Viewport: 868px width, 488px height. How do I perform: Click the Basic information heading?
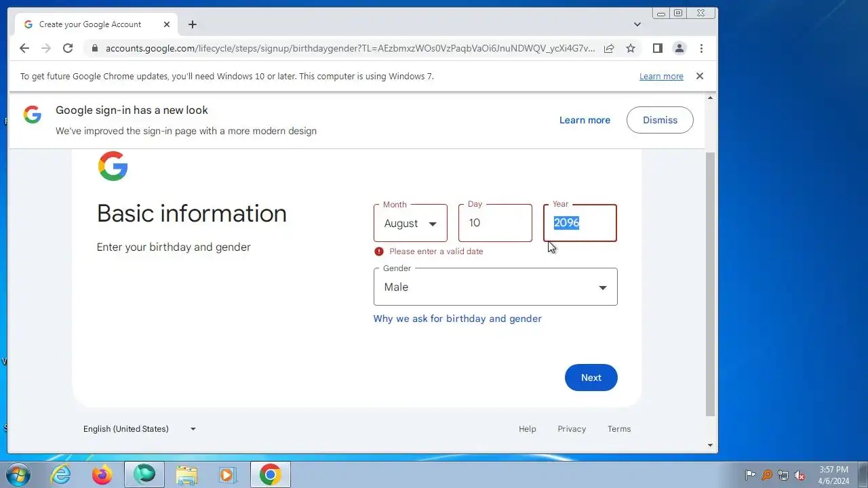pos(192,213)
